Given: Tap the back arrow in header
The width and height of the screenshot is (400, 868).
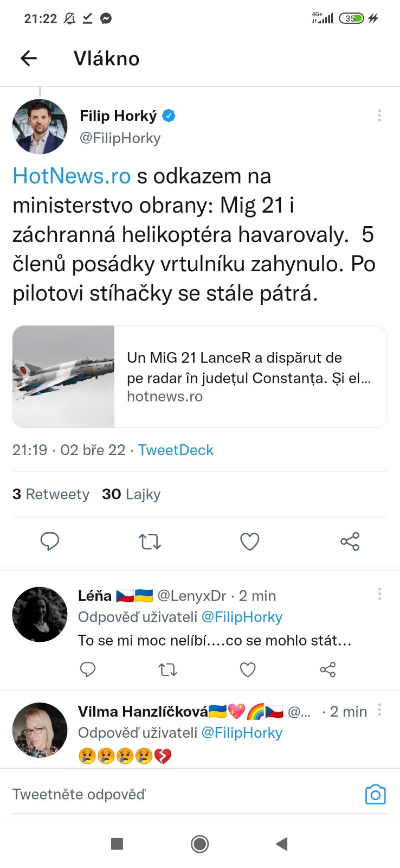Looking at the screenshot, I should (29, 58).
